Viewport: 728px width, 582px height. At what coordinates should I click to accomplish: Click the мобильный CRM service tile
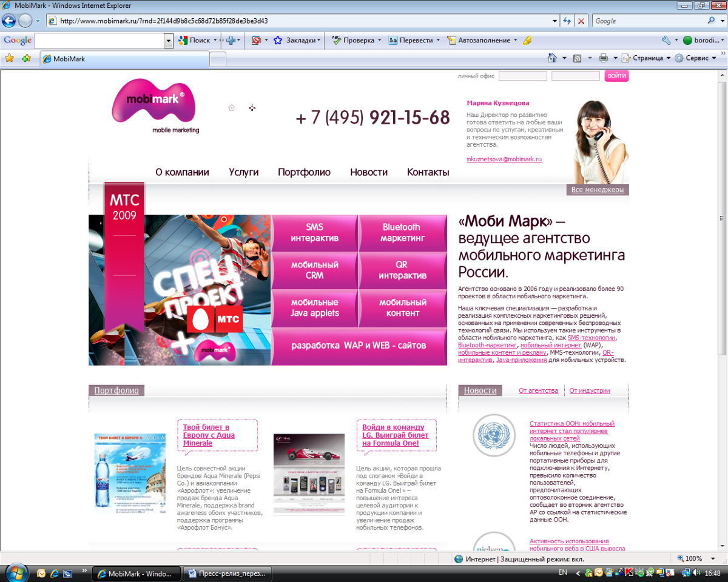pyautogui.click(x=314, y=270)
